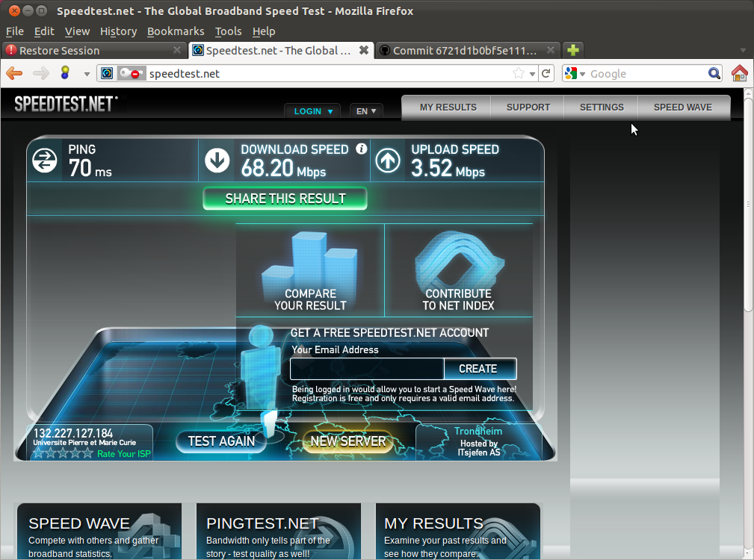This screenshot has width=754, height=560.
Task: Click the key-blocked identity icon in URL bar
Action: (x=131, y=73)
